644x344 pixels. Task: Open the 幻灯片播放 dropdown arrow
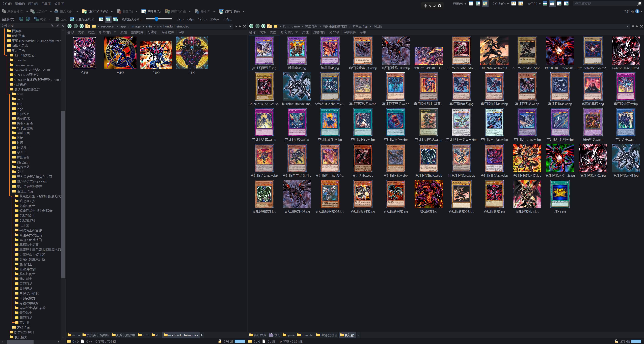click(x=244, y=12)
